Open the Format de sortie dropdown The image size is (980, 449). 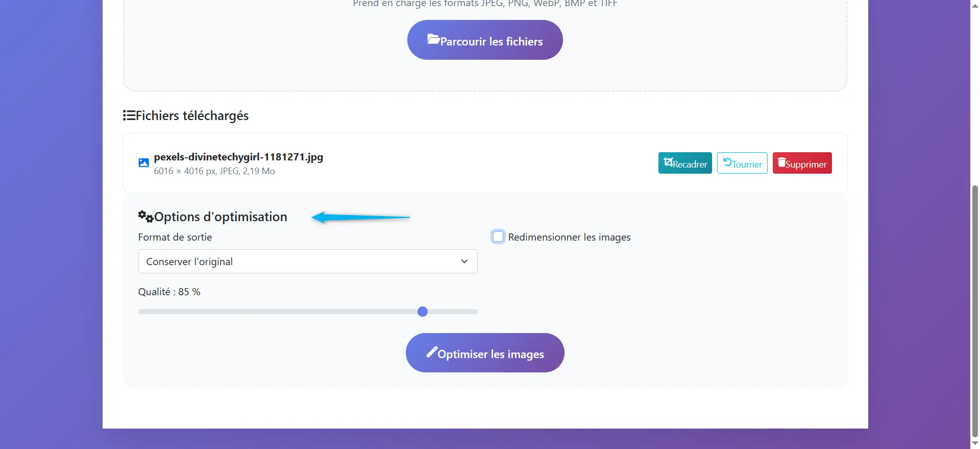(308, 261)
